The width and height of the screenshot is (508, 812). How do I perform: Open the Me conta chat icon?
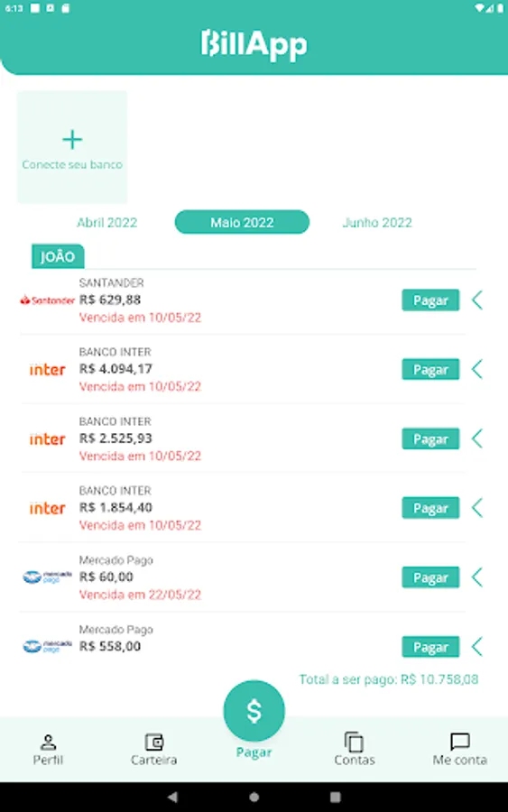coord(460,742)
